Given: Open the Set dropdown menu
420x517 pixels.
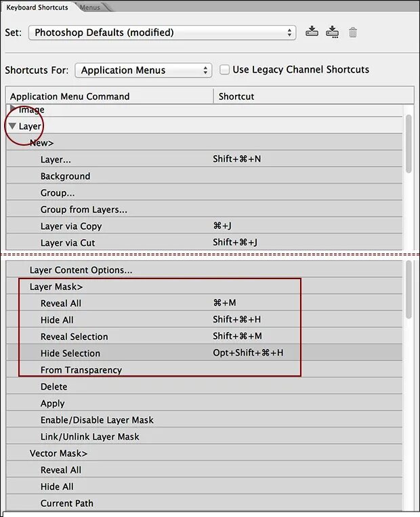Looking at the screenshot, I should point(162,33).
